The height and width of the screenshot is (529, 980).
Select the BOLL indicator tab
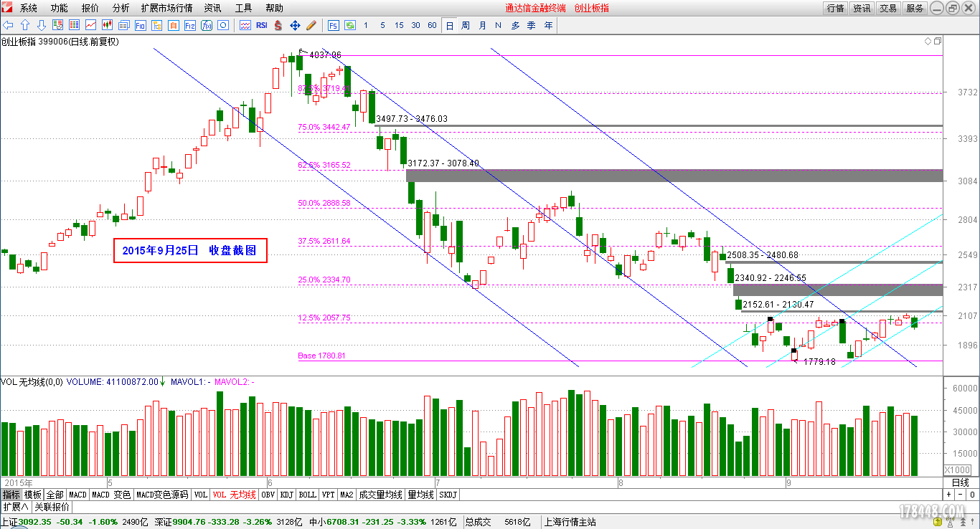pos(308,495)
